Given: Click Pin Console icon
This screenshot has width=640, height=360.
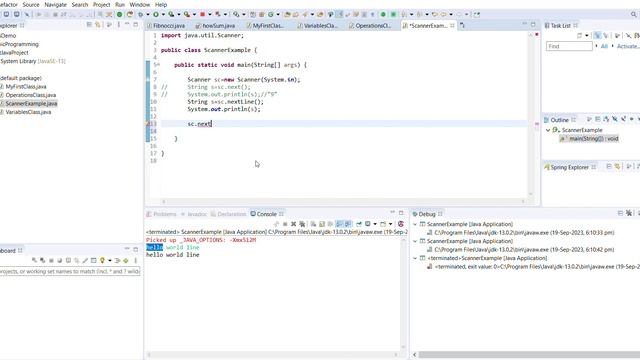Looking at the screenshot, I should coord(359,224).
